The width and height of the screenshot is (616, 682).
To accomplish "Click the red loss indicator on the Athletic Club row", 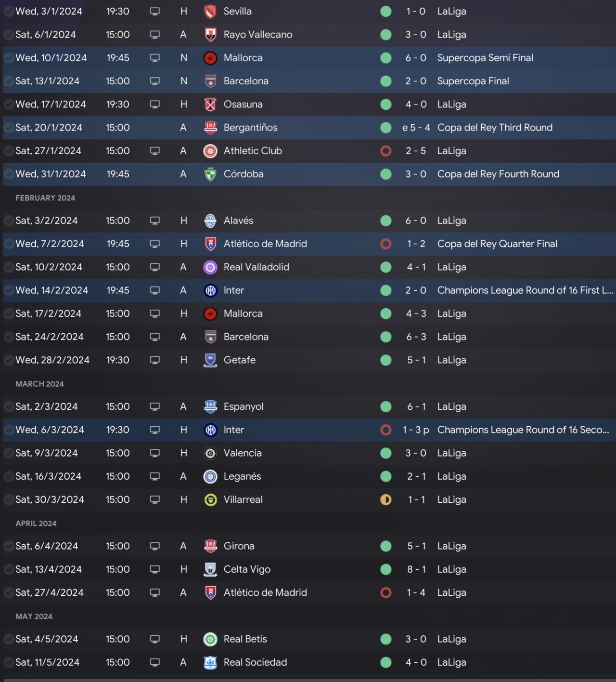I will [386, 151].
